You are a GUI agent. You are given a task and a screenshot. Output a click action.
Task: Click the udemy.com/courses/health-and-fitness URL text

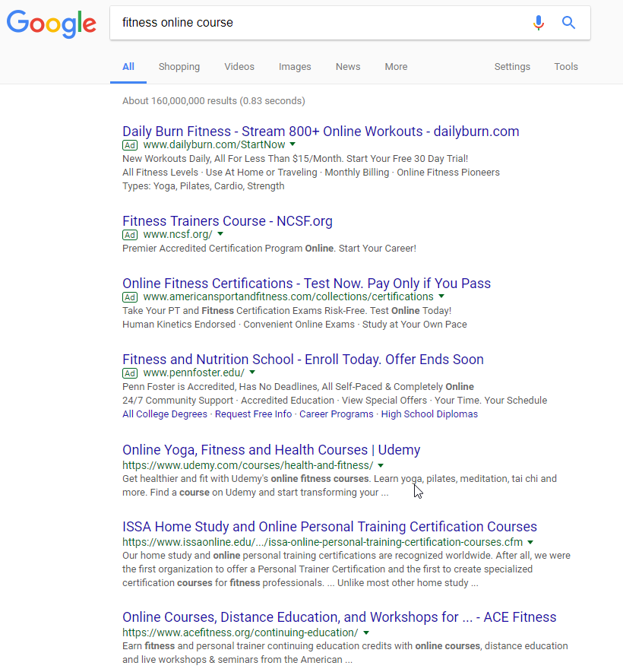point(248,465)
